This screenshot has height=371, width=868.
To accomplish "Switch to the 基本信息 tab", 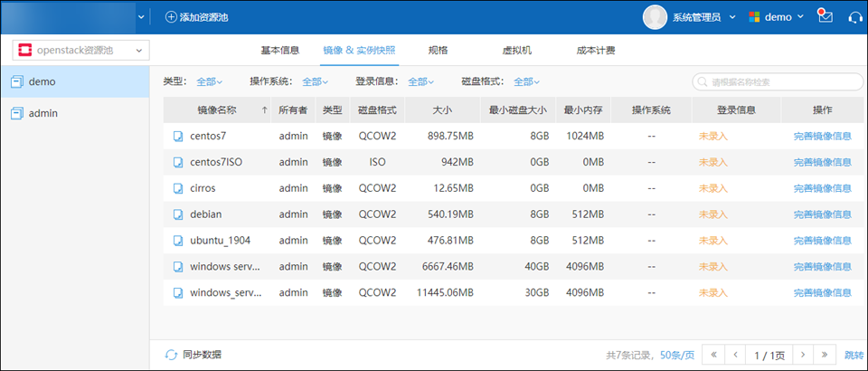I will click(279, 51).
